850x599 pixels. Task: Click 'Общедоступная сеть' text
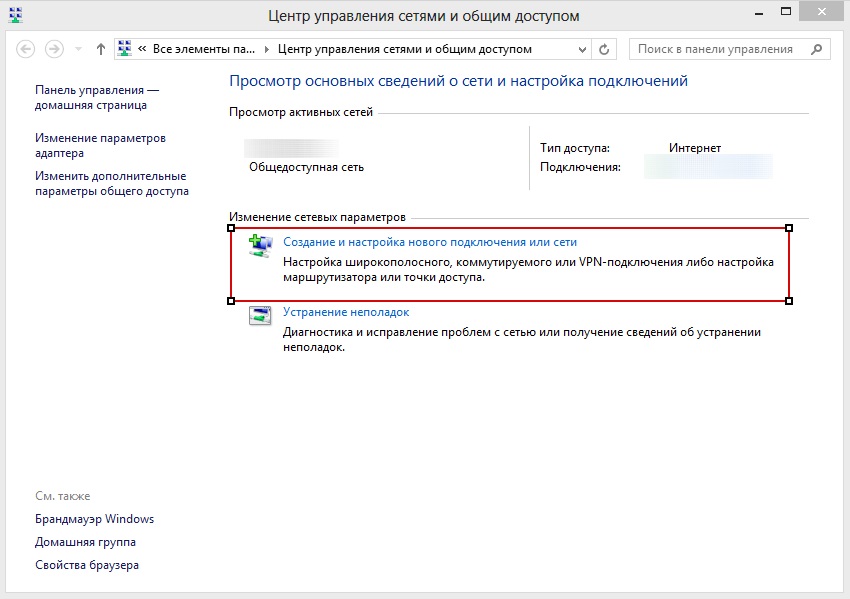306,167
